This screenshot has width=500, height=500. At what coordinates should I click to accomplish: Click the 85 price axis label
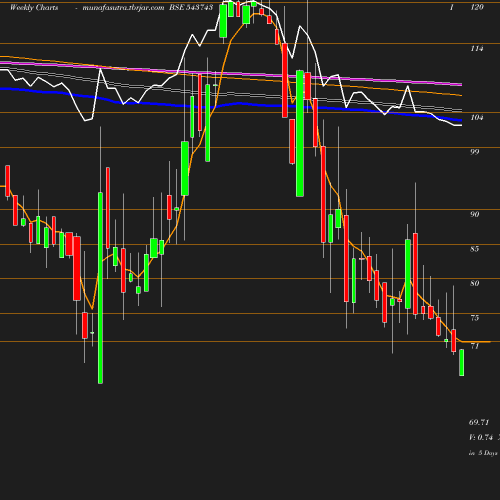point(475,249)
